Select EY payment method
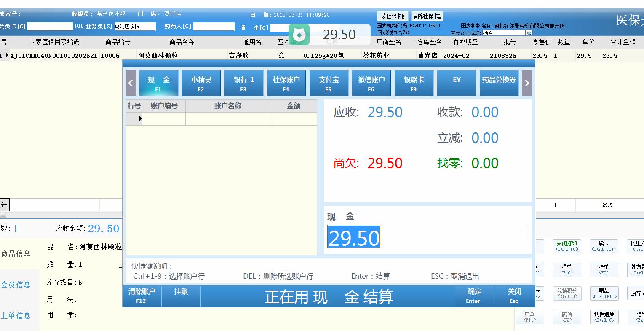Viewport: 644px width, 331px height. pos(457,83)
